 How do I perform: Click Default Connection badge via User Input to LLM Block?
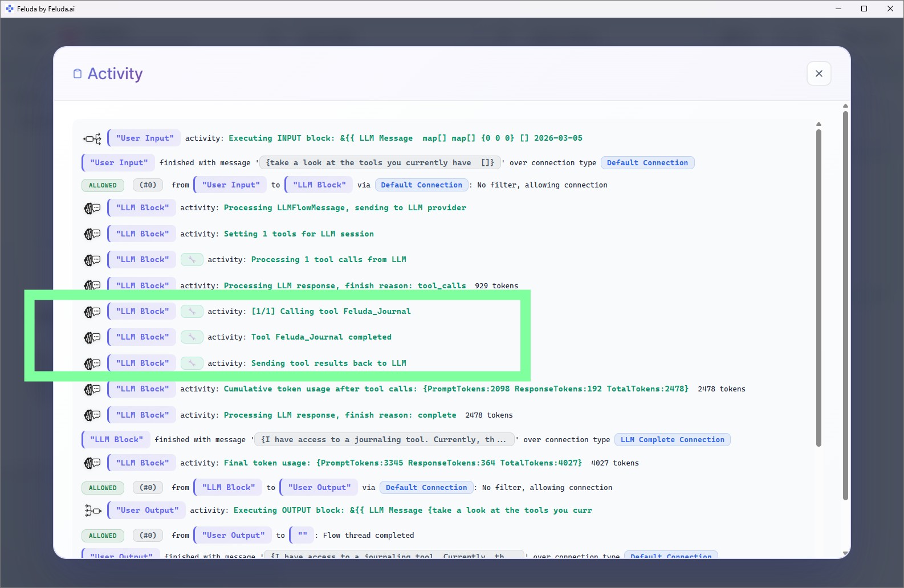pos(421,185)
